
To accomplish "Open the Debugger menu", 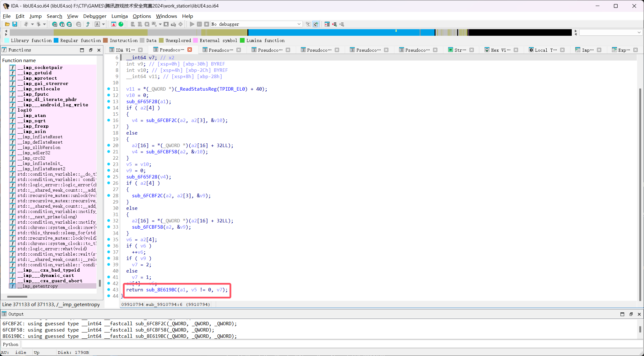I will pos(95,16).
